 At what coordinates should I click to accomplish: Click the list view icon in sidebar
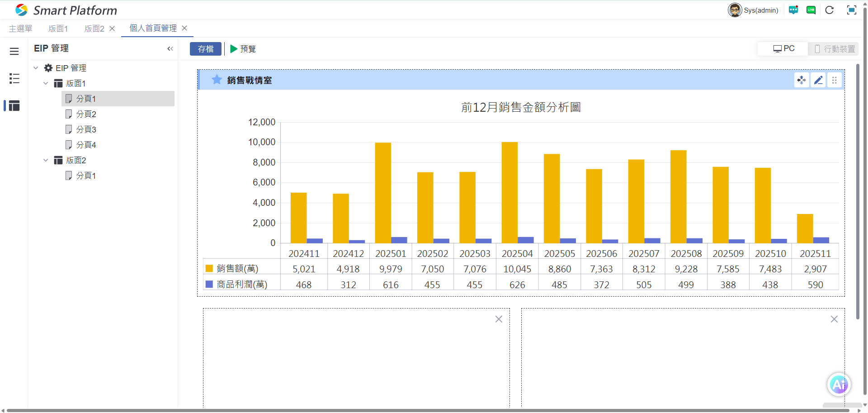click(14, 78)
